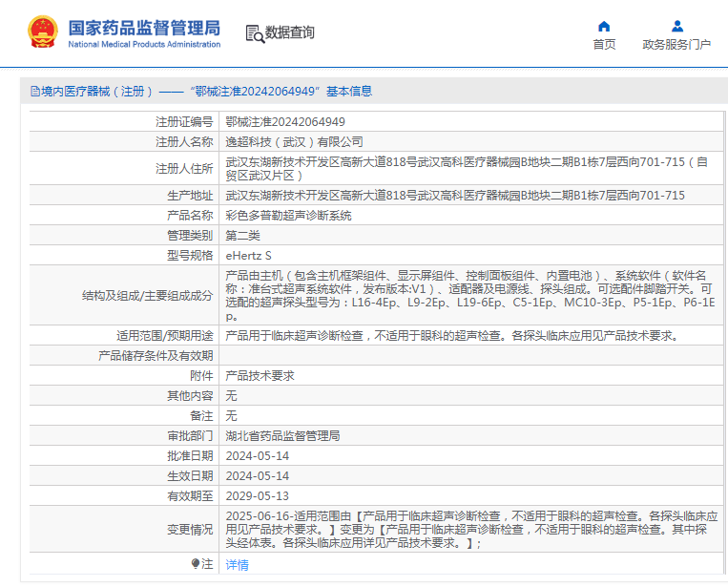728x587 pixels.
Task: Click the 审批部门 label
Action: 190,435
